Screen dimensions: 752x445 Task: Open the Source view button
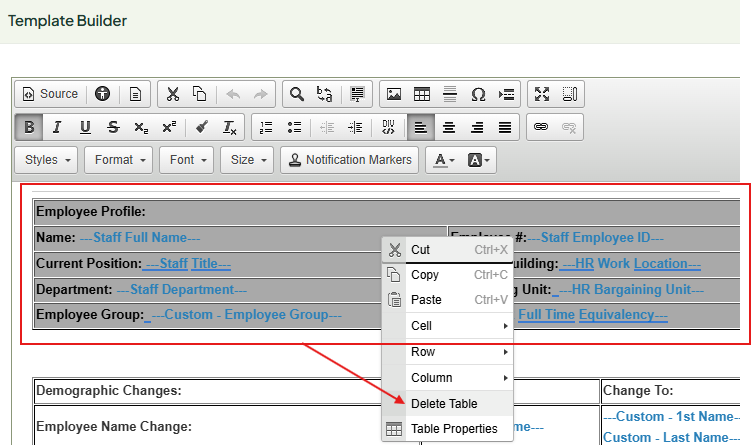click(50, 94)
